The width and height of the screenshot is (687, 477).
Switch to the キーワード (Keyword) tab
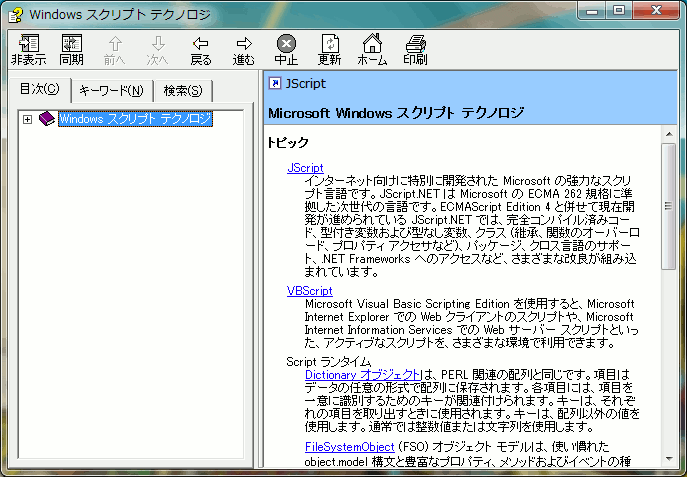(110, 91)
